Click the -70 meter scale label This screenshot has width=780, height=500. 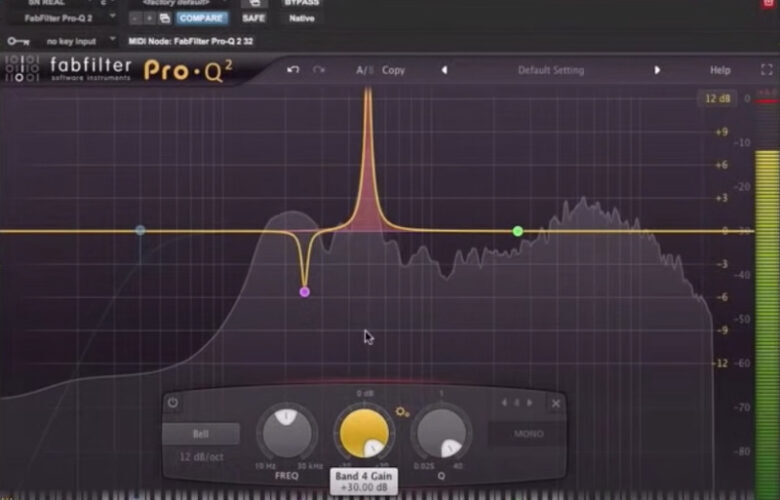pyautogui.click(x=743, y=407)
